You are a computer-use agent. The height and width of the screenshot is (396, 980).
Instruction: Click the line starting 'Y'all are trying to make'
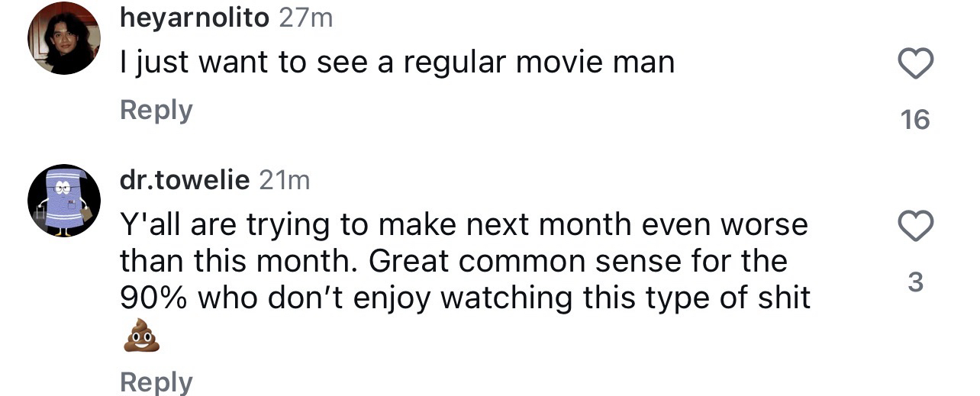(463, 225)
